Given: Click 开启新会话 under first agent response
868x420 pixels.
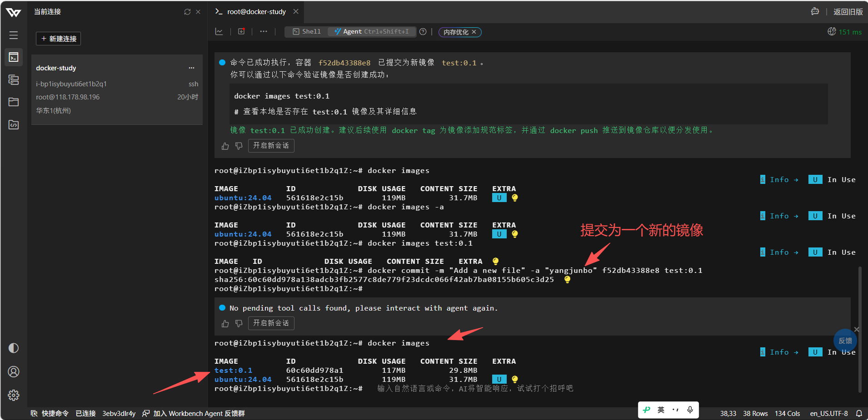Looking at the screenshot, I should pos(271,146).
